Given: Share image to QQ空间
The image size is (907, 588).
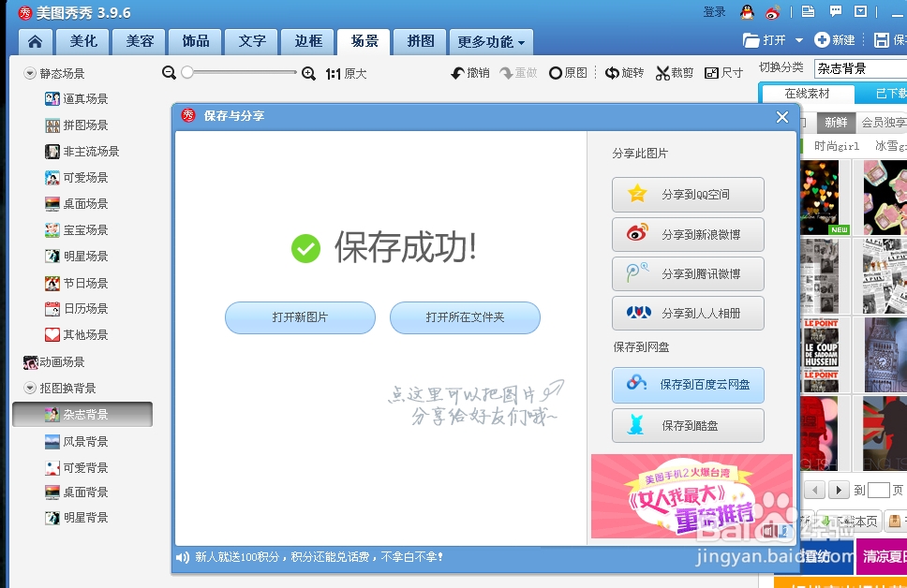Looking at the screenshot, I should click(688, 194).
